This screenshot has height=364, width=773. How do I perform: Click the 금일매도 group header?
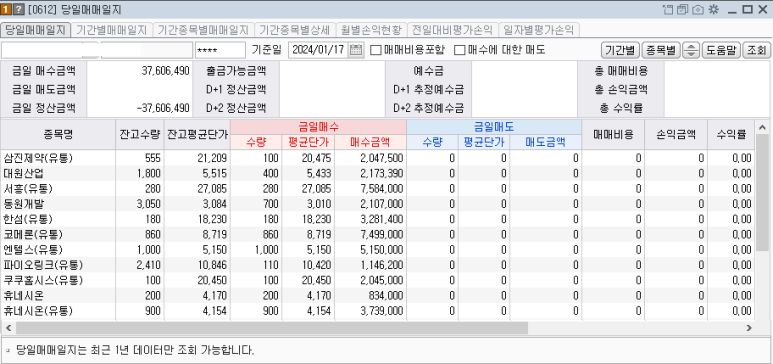click(494, 127)
